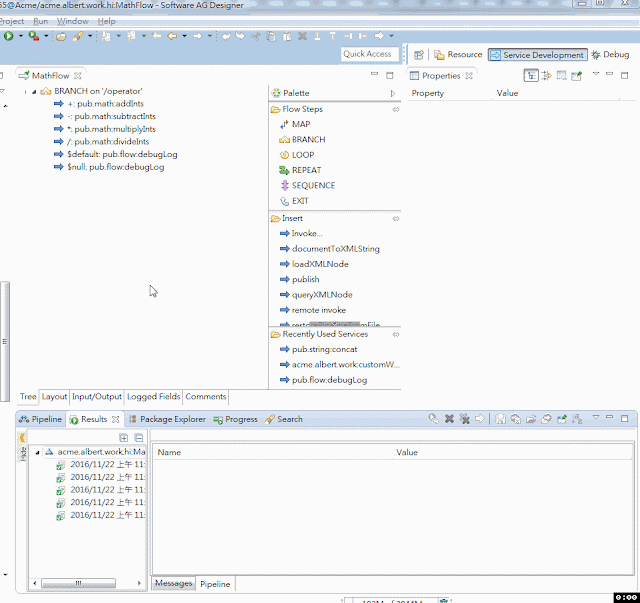Open the Progress tab
The height and width of the screenshot is (603, 640).
236,419
